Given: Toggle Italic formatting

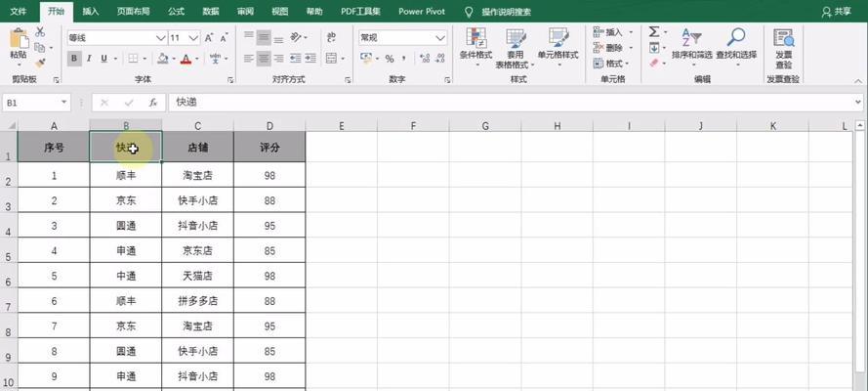Looking at the screenshot, I should [x=89, y=58].
